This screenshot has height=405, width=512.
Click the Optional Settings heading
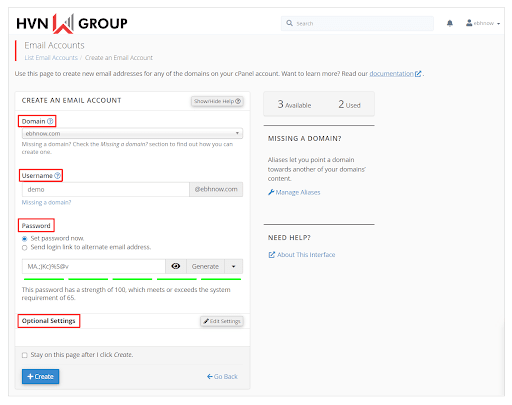point(48,321)
